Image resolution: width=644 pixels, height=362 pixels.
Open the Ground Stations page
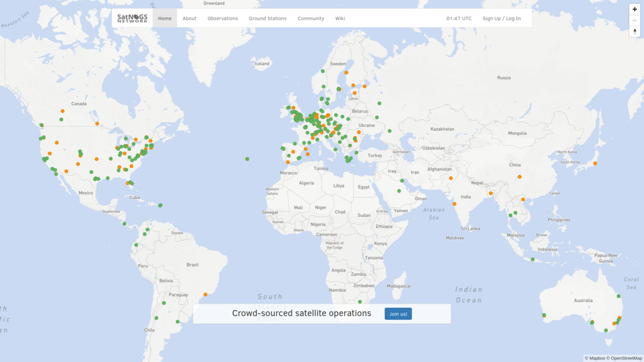coord(268,18)
